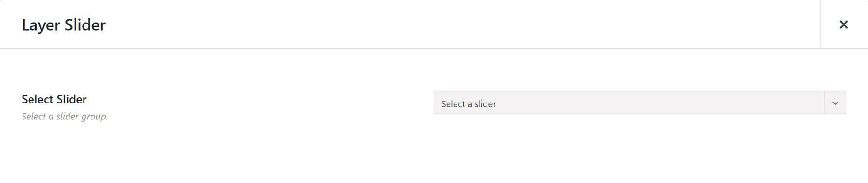Click the italic slider group hint text
This screenshot has width=868, height=183.
click(x=65, y=117)
